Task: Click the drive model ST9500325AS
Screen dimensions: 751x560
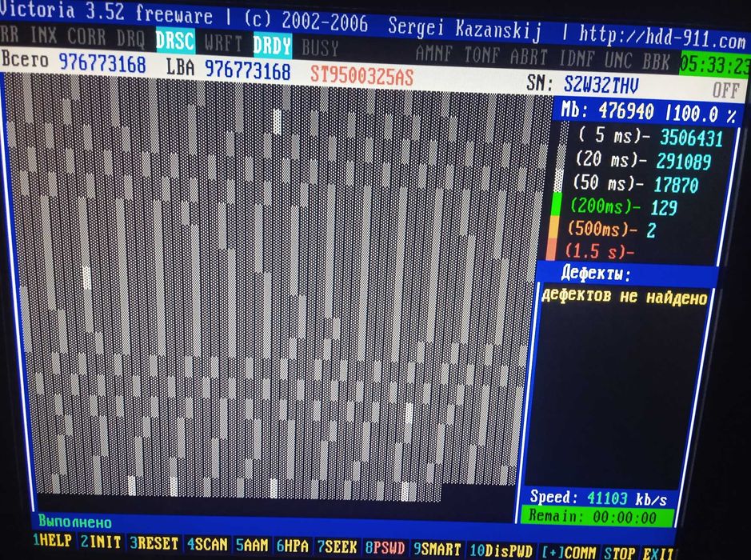Action: click(362, 76)
